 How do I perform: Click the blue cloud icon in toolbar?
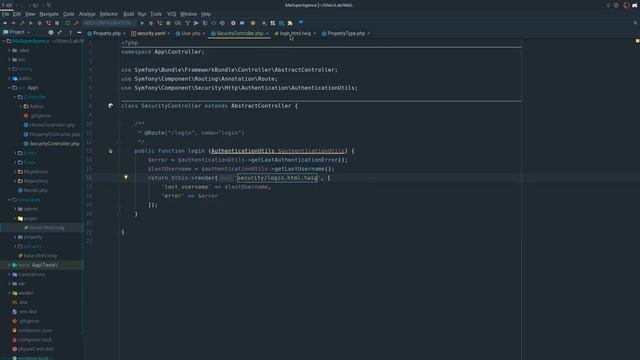coord(301,23)
